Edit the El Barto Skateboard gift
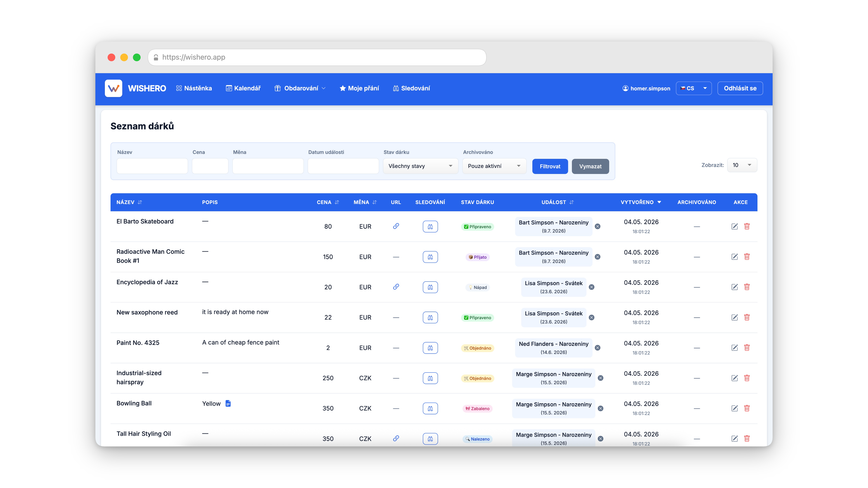The width and height of the screenshot is (868, 488). (x=735, y=226)
